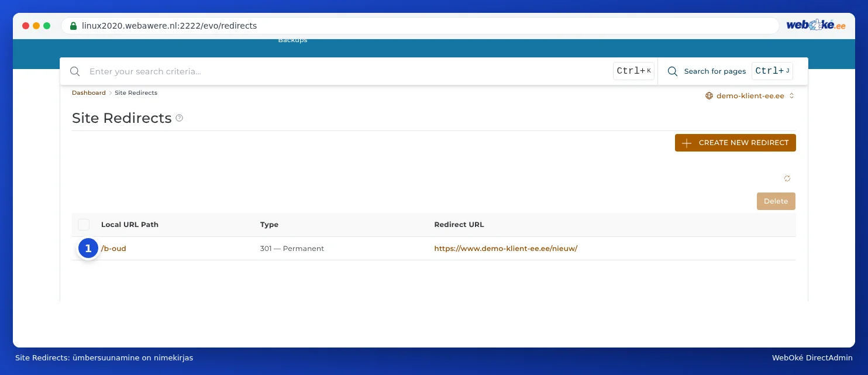Open the /b-oud redirect entry
This screenshot has height=375, width=868.
(x=113, y=249)
